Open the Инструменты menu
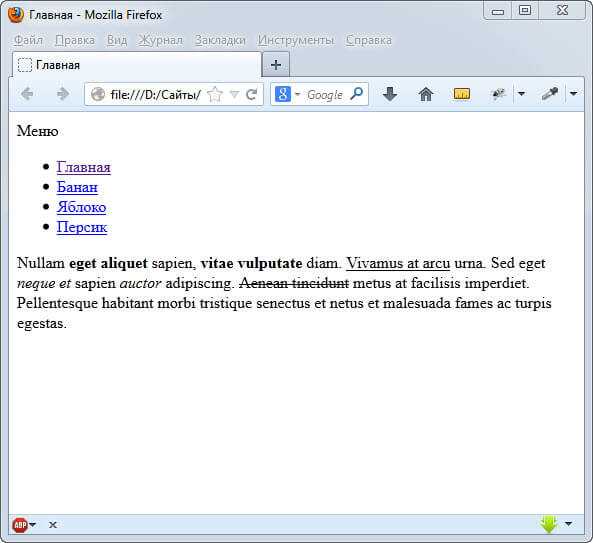The image size is (593, 543). click(x=296, y=40)
